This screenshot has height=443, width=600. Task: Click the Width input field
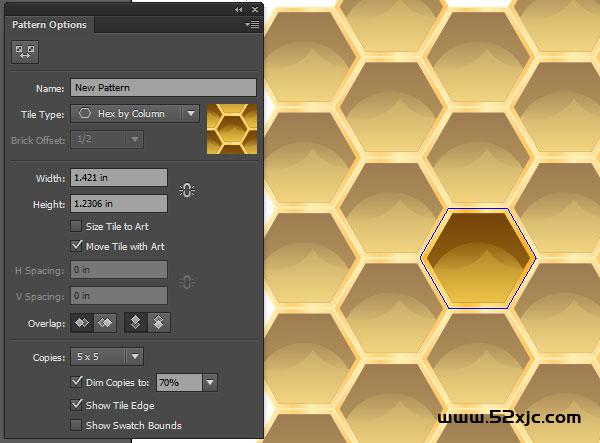click(118, 178)
